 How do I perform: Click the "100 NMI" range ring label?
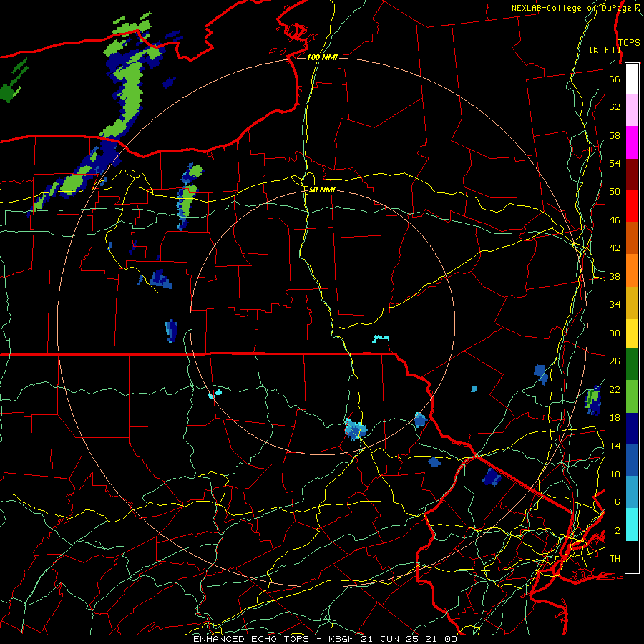[322, 57]
